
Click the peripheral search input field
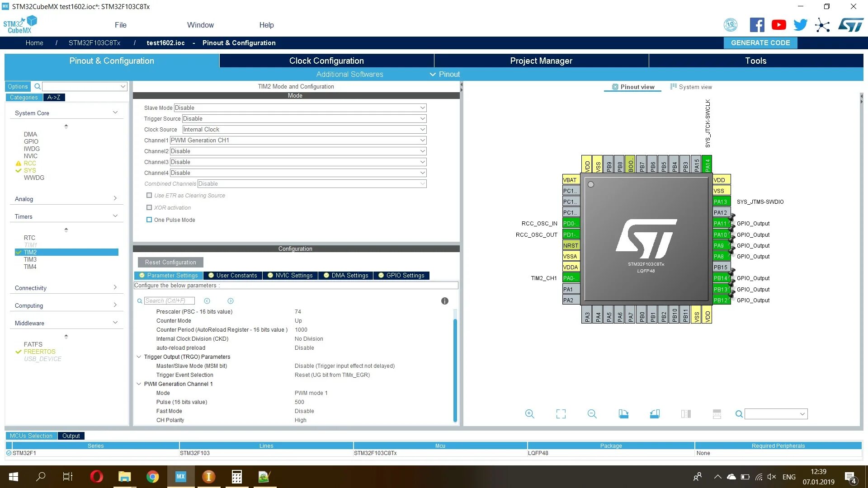(81, 86)
